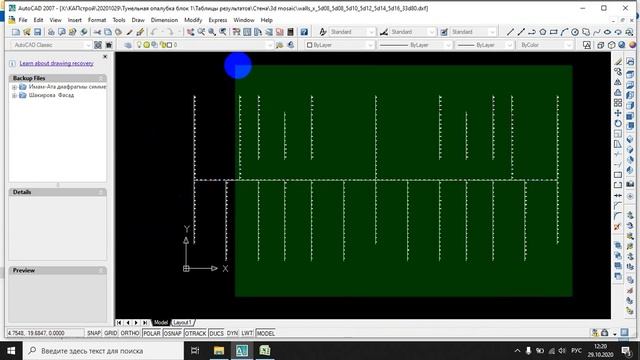Open the QuickCalc calculator icon
Viewport: 640px width, 360px height.
[x=290, y=32]
